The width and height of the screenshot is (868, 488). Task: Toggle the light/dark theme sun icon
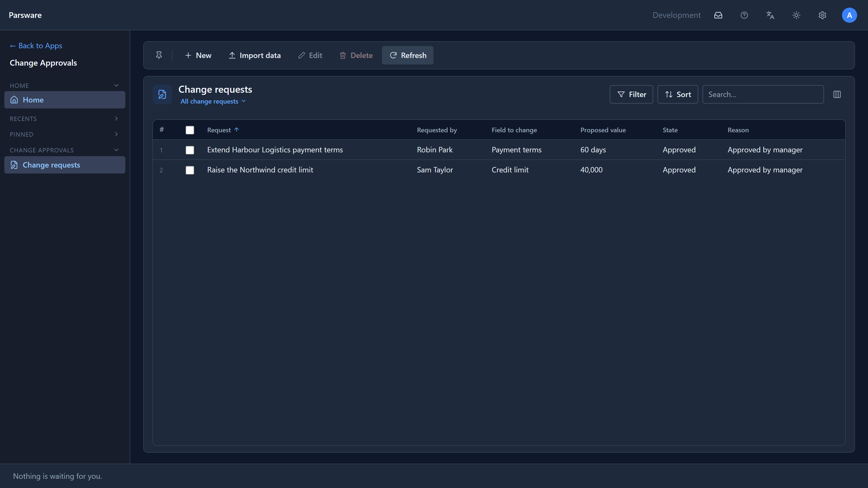click(x=796, y=15)
